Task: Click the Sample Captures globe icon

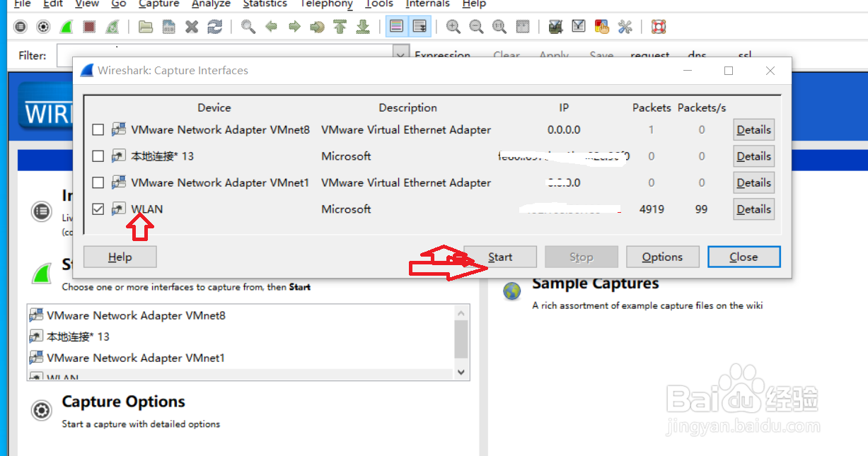Action: pos(512,291)
